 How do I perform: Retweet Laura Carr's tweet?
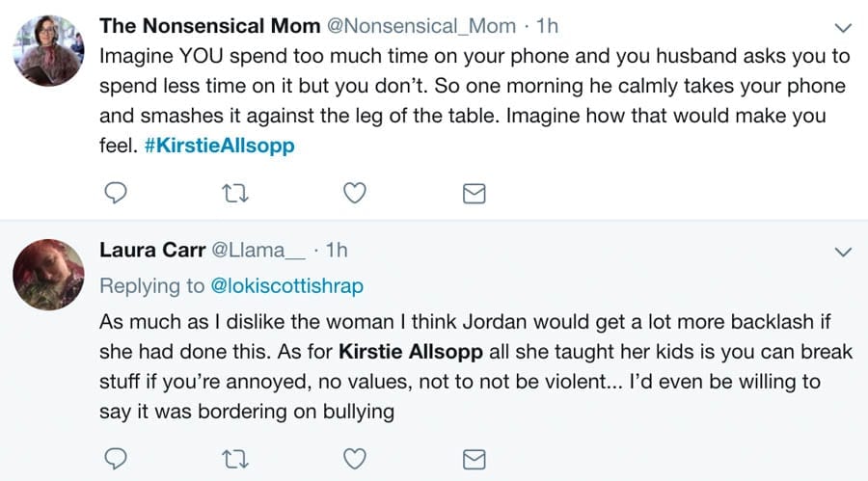coord(235,457)
